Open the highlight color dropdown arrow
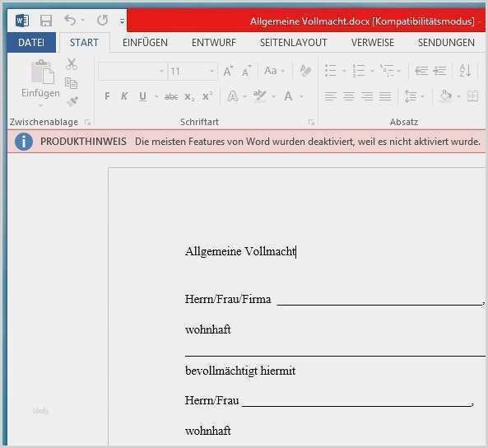488x448 pixels. [x=273, y=96]
